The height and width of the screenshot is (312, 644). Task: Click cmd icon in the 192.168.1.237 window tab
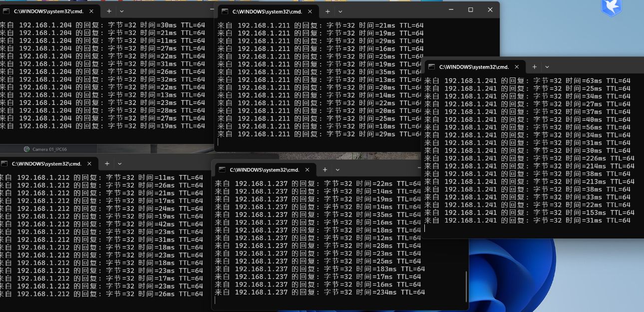[222, 169]
